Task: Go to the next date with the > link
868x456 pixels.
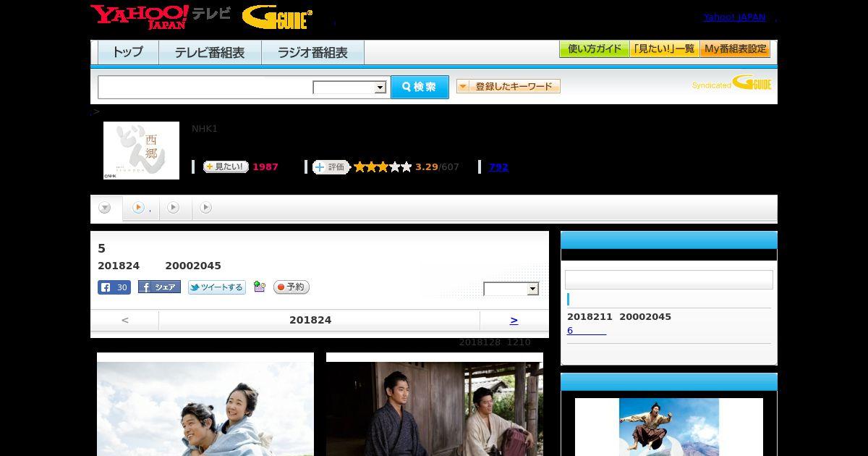Action: (514, 320)
